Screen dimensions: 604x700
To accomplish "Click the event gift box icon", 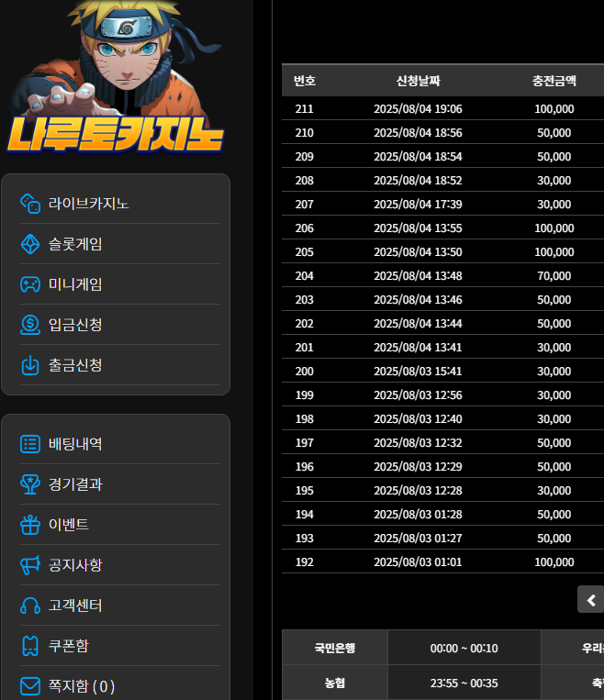I will 30,525.
